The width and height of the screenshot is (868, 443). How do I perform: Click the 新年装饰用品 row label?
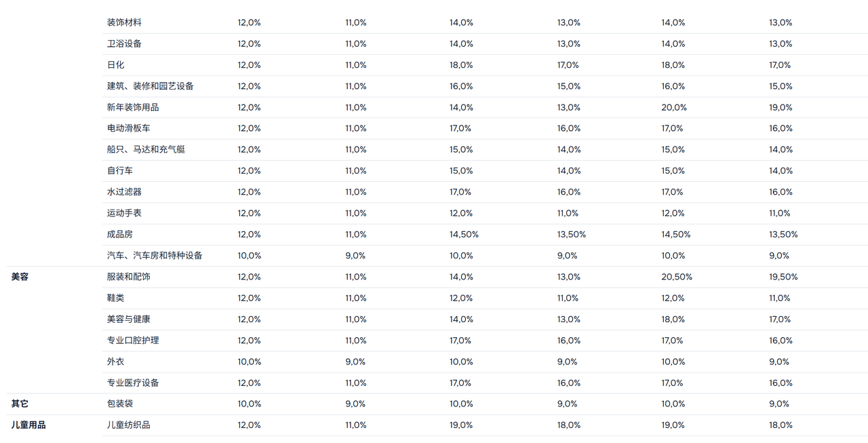point(133,107)
